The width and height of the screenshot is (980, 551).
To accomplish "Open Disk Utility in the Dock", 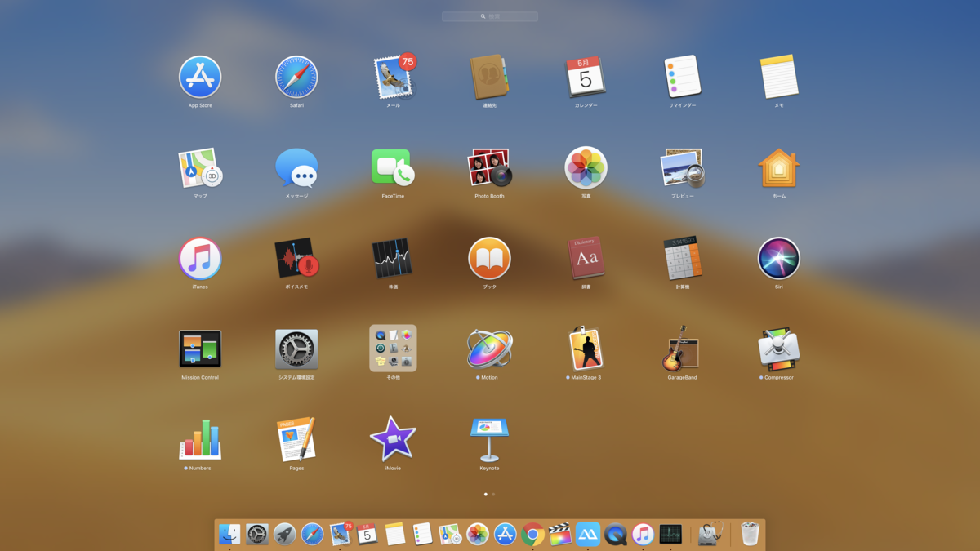I will click(710, 534).
